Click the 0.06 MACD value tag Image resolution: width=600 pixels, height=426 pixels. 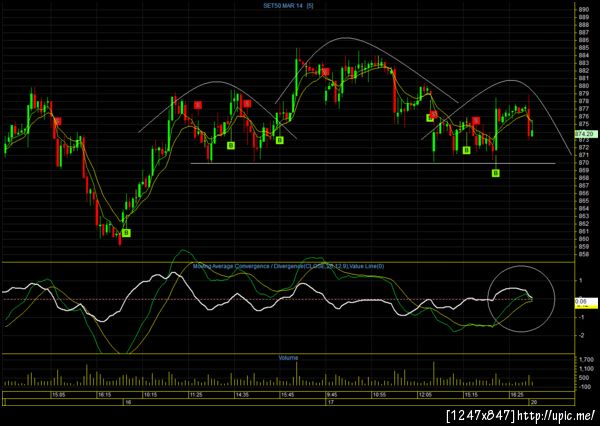(586, 303)
